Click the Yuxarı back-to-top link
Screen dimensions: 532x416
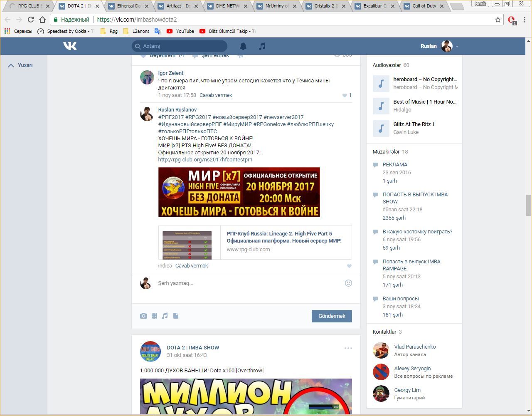pos(20,65)
